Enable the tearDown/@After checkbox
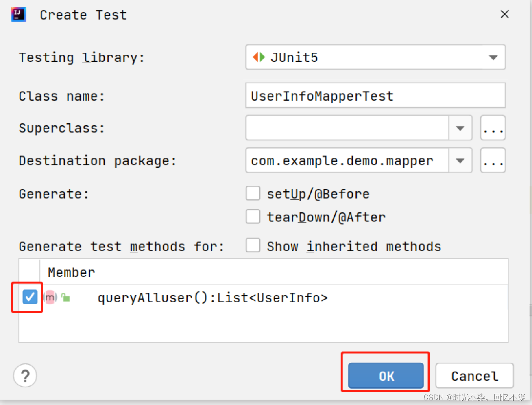 (x=253, y=216)
